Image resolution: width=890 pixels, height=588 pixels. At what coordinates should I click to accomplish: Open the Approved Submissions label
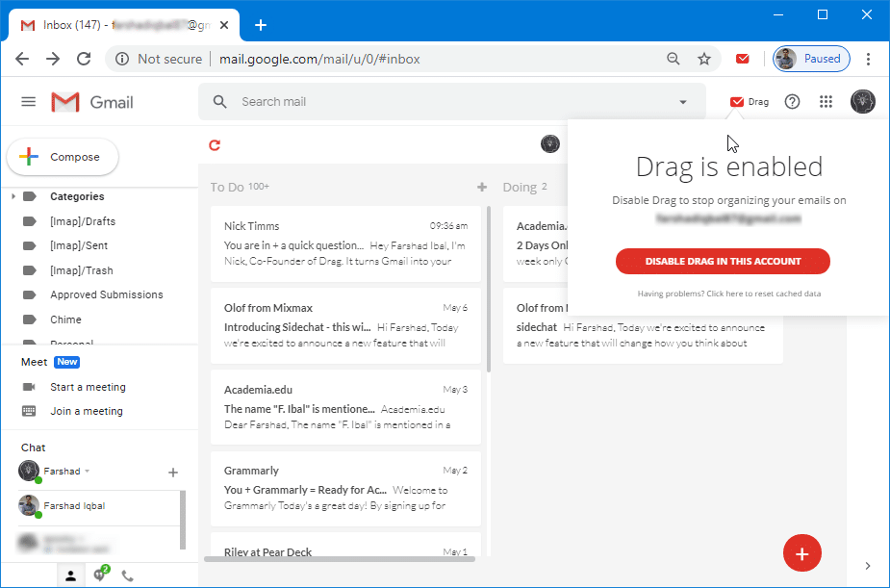point(106,294)
